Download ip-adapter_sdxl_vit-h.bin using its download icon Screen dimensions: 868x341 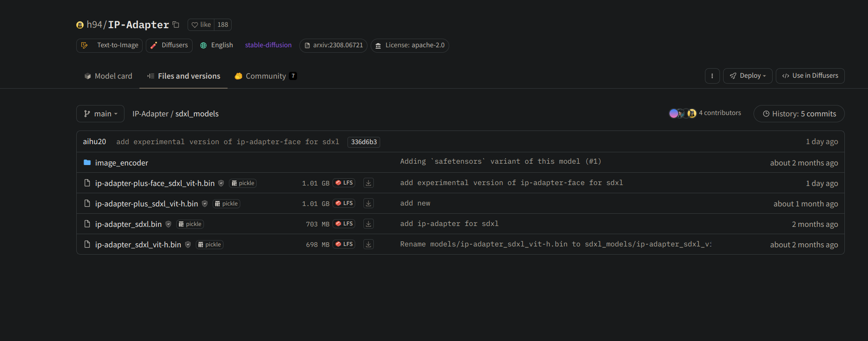click(368, 244)
